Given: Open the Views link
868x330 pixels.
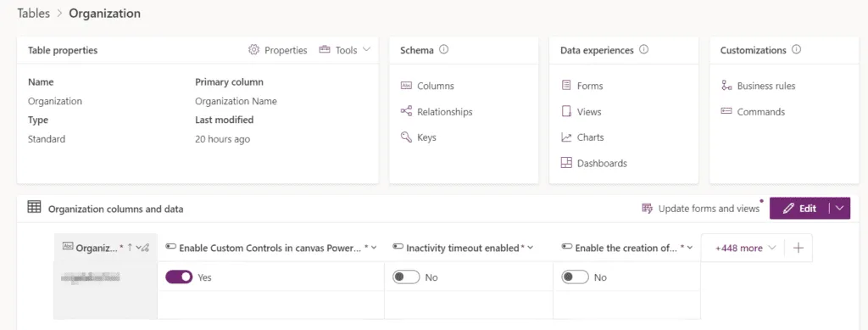Looking at the screenshot, I should pyautogui.click(x=589, y=111).
